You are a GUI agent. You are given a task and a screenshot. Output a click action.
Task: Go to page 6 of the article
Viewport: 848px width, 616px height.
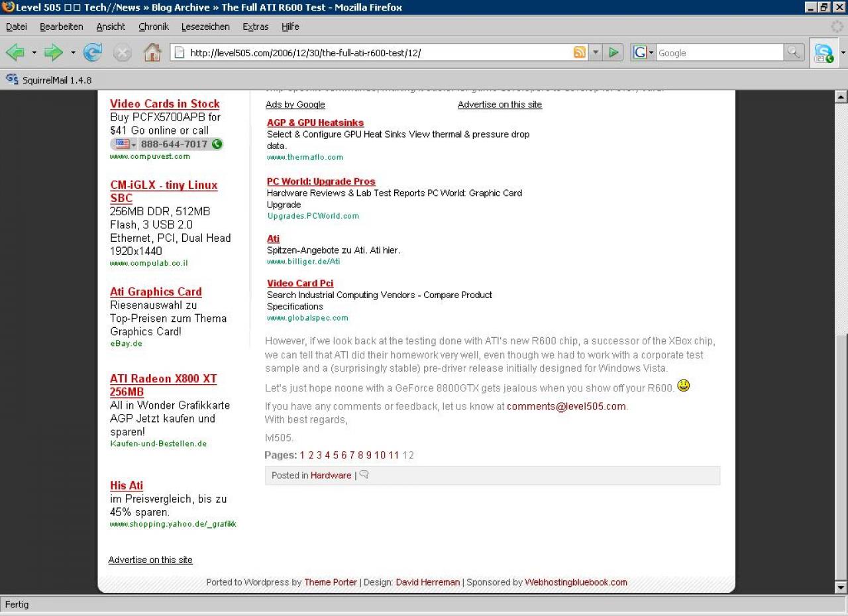coord(344,455)
